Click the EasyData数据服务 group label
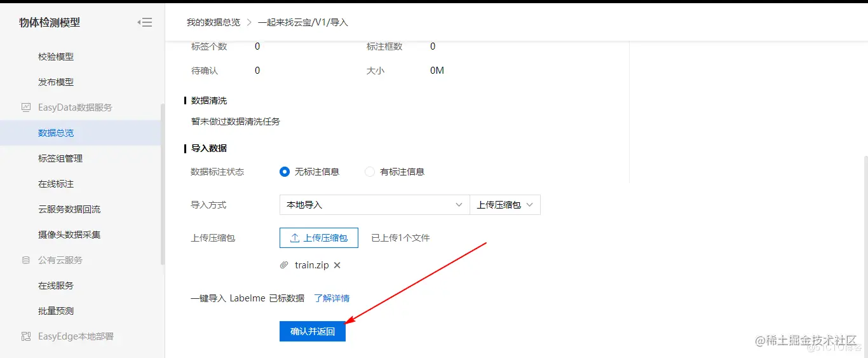 click(75, 107)
